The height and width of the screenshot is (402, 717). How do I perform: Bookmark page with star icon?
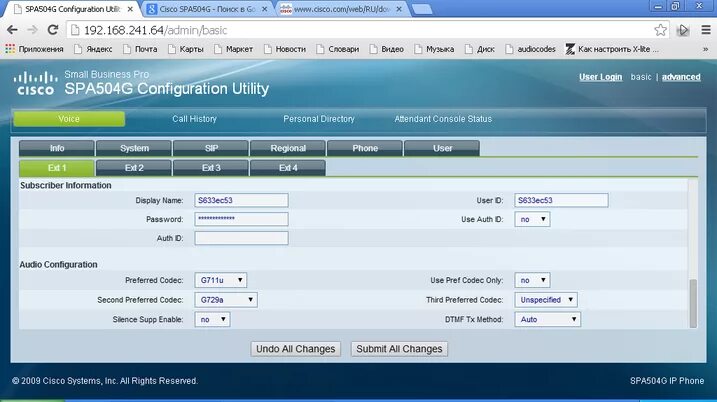660,30
